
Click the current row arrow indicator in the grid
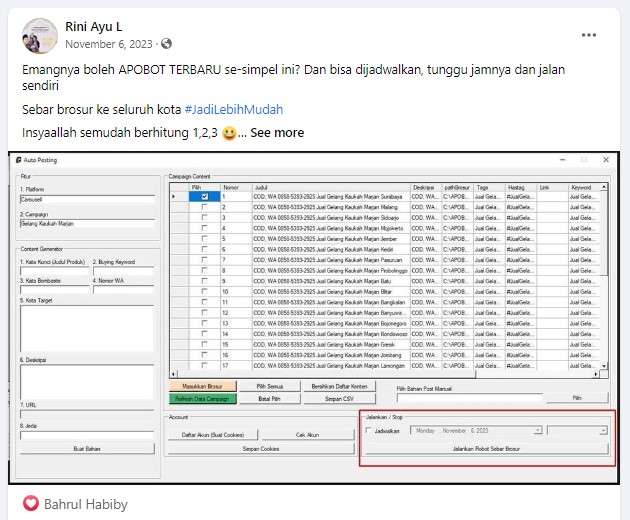pyautogui.click(x=175, y=196)
